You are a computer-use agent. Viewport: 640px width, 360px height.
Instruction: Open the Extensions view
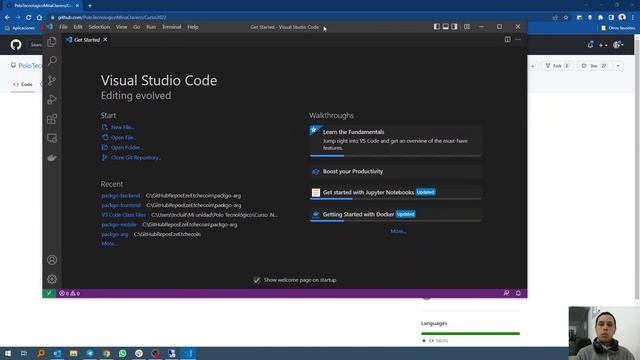(x=52, y=119)
